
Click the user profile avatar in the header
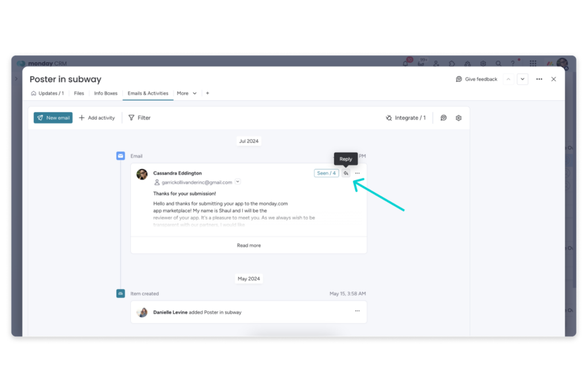coord(562,63)
